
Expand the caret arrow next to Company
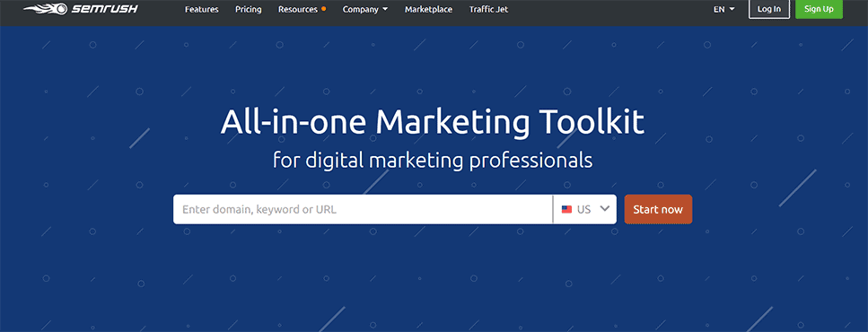click(x=385, y=9)
